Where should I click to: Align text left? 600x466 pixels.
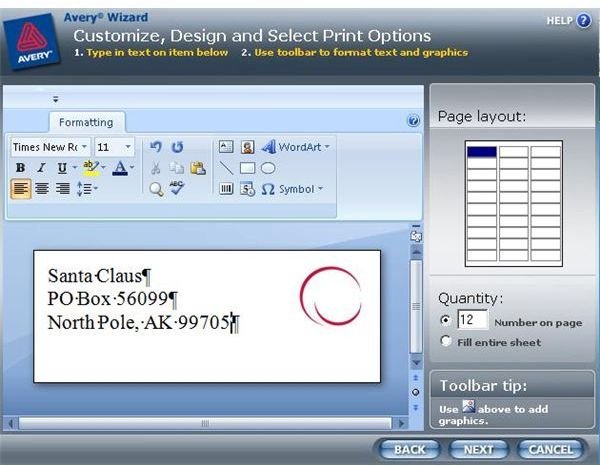21,189
